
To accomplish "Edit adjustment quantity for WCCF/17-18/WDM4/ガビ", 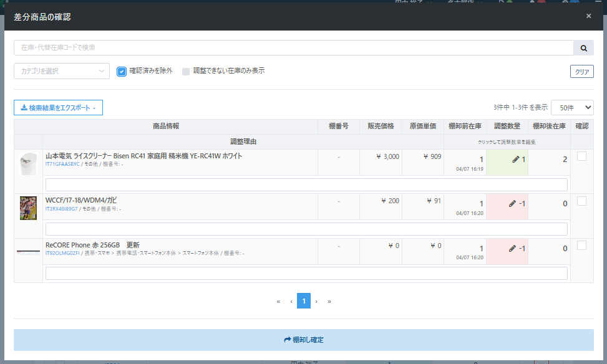I will coord(507,206).
